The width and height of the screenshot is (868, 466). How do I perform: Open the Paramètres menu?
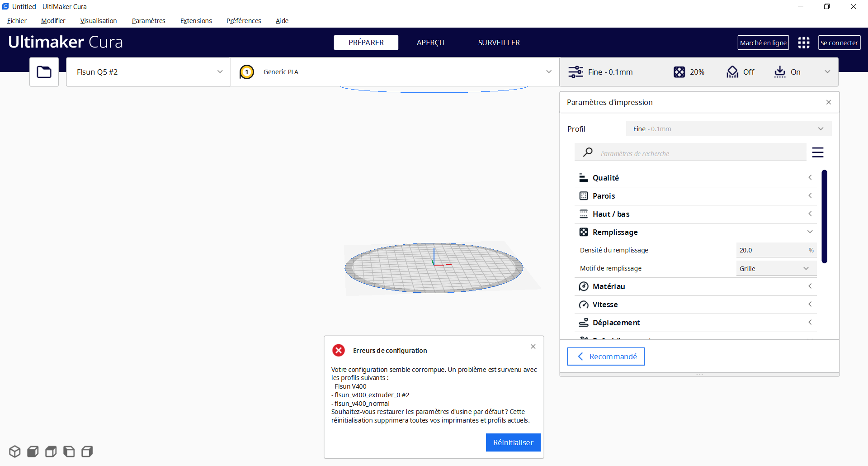click(x=148, y=21)
